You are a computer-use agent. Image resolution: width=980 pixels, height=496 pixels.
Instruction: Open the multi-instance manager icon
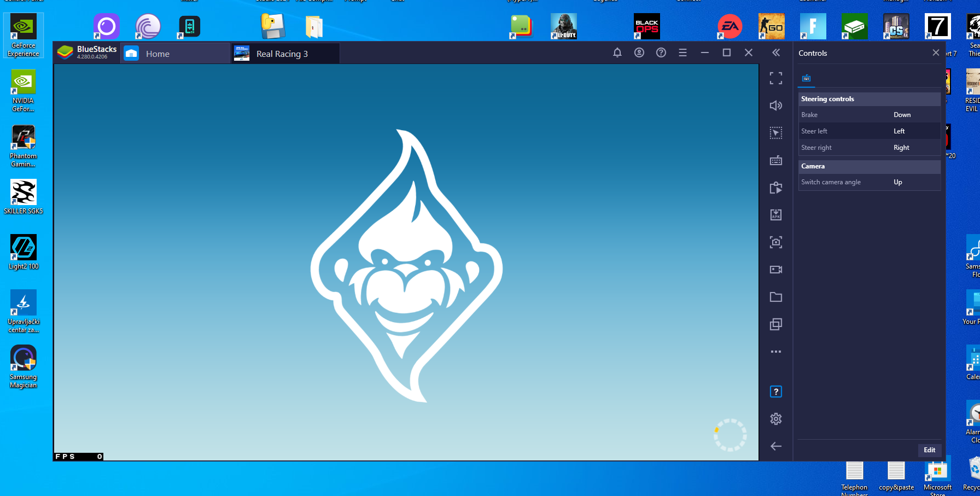[776, 324]
